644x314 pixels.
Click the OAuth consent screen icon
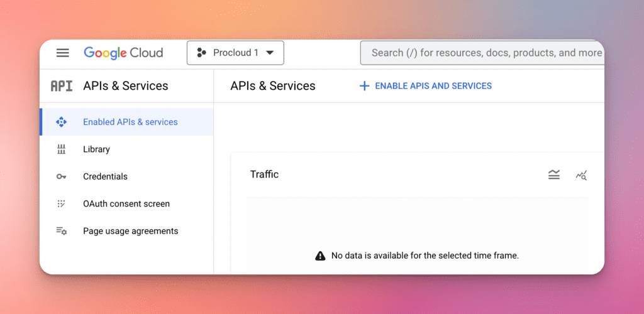(61, 203)
